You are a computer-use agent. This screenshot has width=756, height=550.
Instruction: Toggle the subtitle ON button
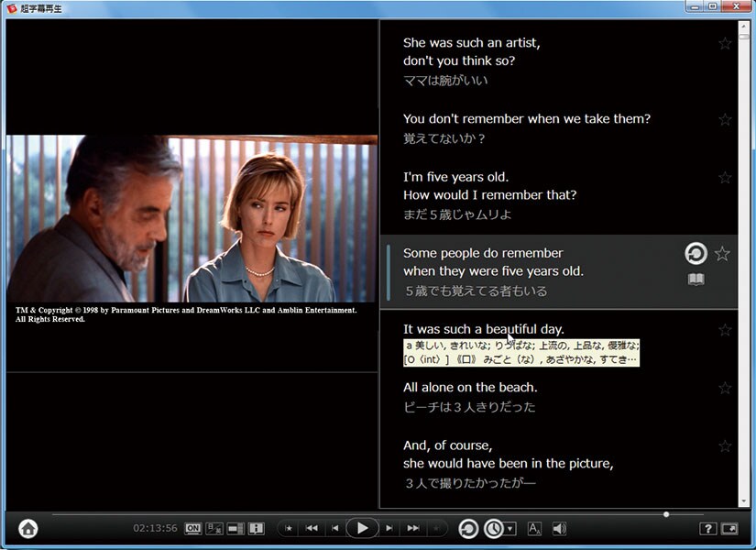(192, 529)
